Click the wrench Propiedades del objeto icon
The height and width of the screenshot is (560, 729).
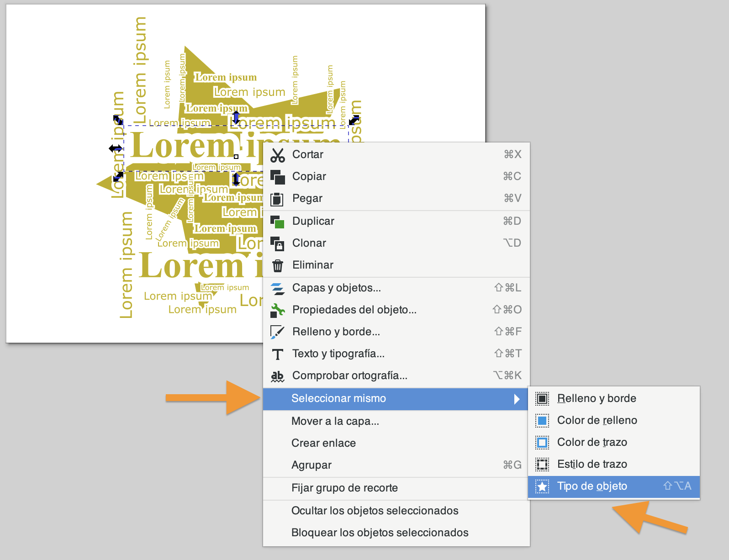tap(277, 310)
